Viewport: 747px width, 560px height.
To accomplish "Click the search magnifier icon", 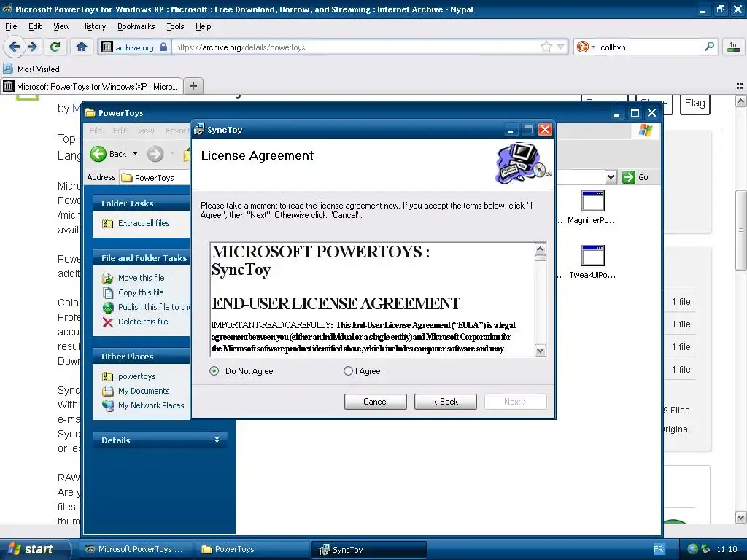I will [709, 46].
